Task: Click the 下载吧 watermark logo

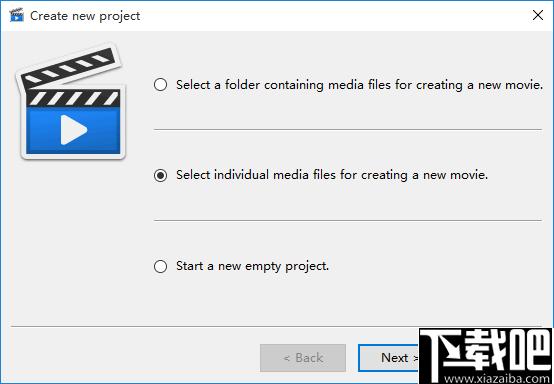Action: coord(485,355)
